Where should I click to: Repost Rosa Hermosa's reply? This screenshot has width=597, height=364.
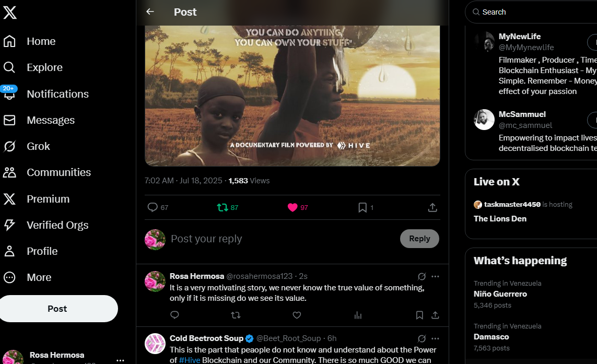click(236, 315)
